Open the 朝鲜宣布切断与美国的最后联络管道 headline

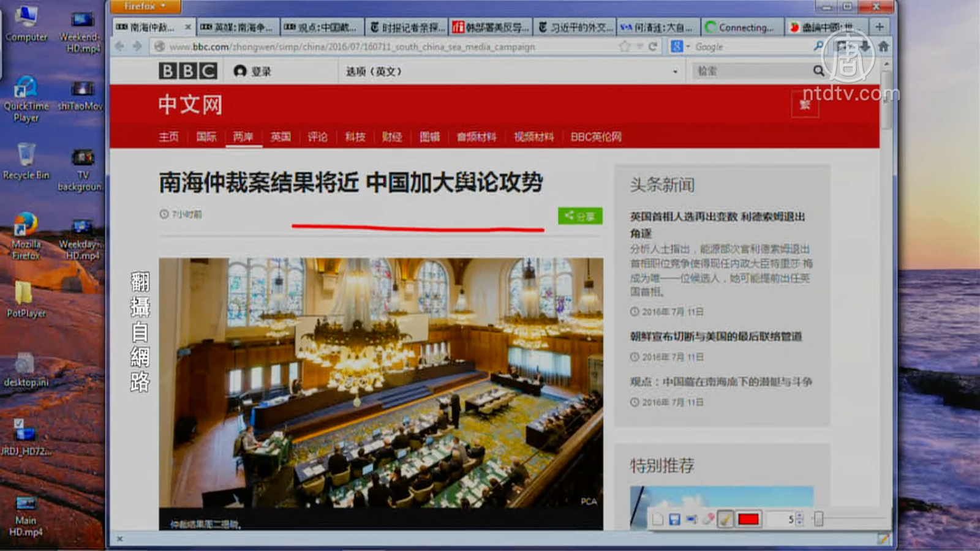click(716, 336)
